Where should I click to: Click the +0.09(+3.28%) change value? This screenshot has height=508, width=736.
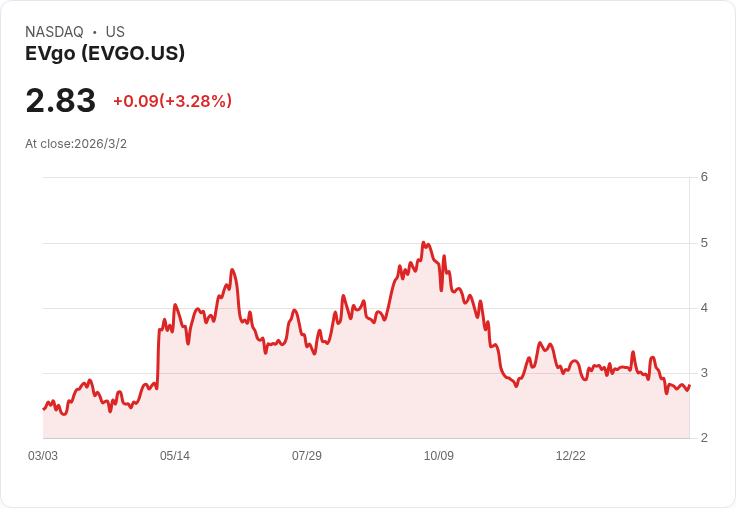pos(173,101)
